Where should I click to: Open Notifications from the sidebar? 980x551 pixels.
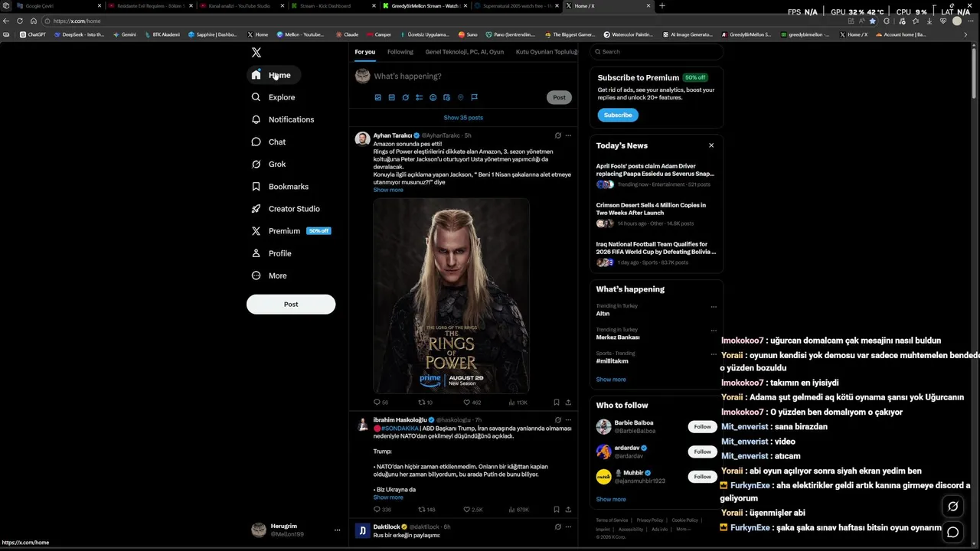(x=283, y=119)
